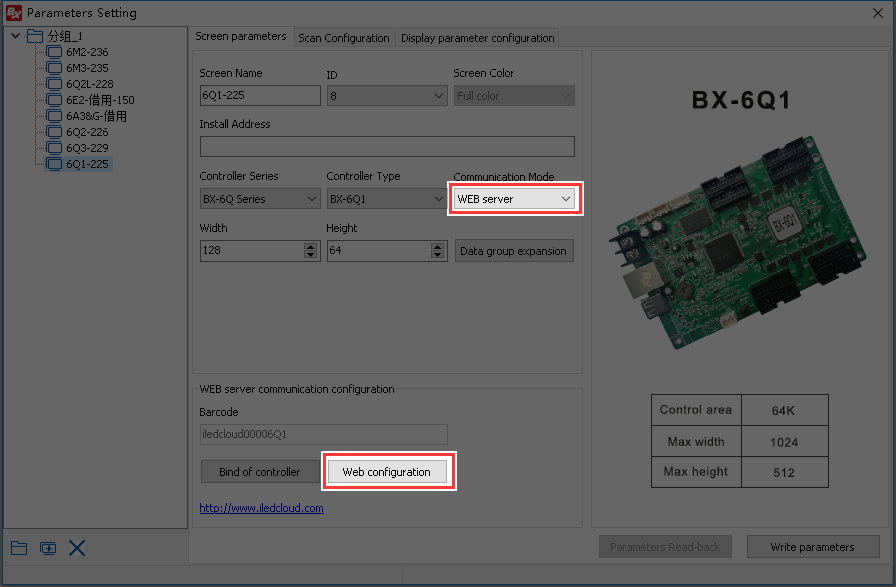Click the Bind of controller button
Screen dimensions: 896x587
(259, 472)
